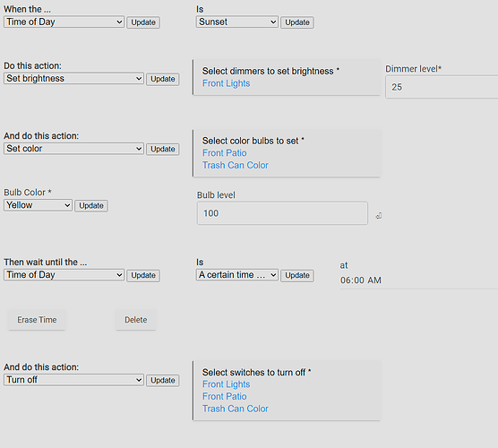This screenshot has width=498, height=448.
Task: Open the 'When the' Time of Day dropdown
Action: point(64,22)
